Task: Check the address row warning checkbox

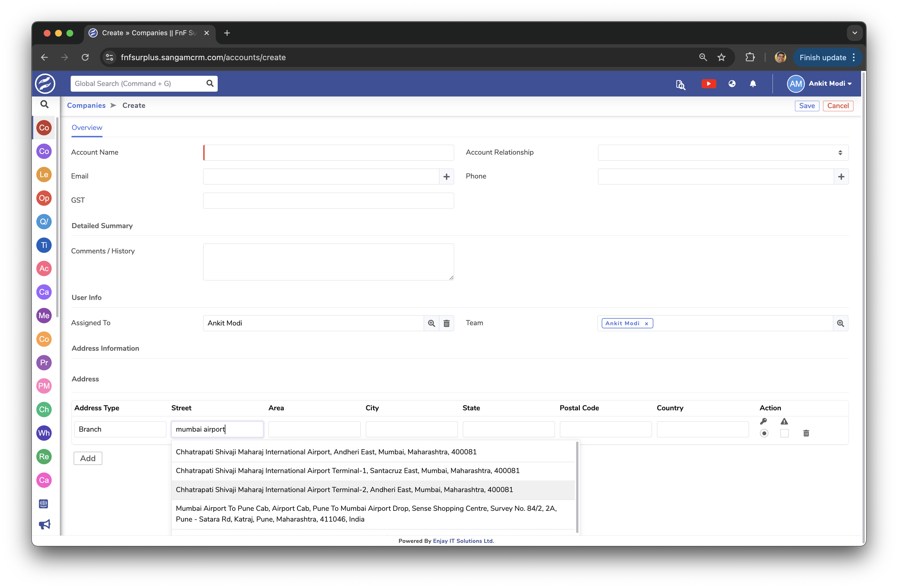Action: [x=784, y=433]
